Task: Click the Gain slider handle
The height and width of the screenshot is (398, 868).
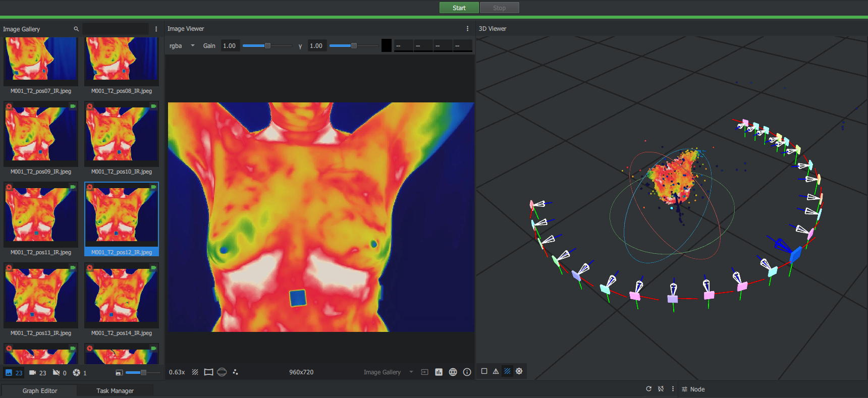Action: [267, 46]
